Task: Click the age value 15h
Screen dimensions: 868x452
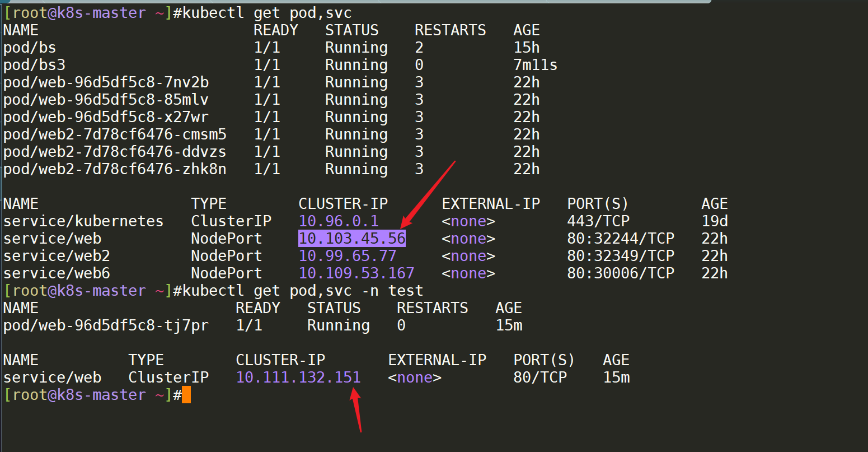Action: point(527,48)
